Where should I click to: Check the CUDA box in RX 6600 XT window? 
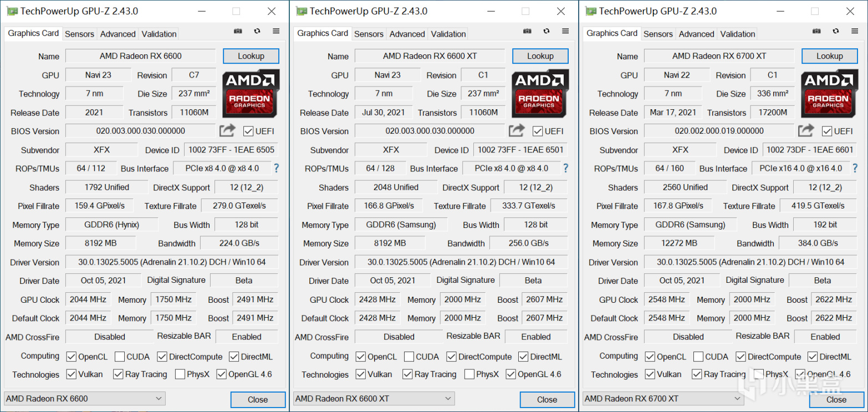(409, 357)
